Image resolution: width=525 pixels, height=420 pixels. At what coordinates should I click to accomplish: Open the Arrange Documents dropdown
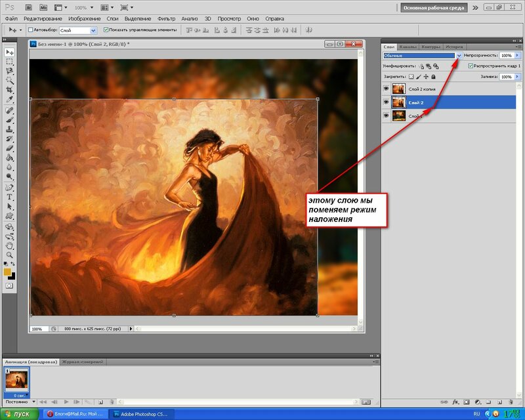click(107, 7)
